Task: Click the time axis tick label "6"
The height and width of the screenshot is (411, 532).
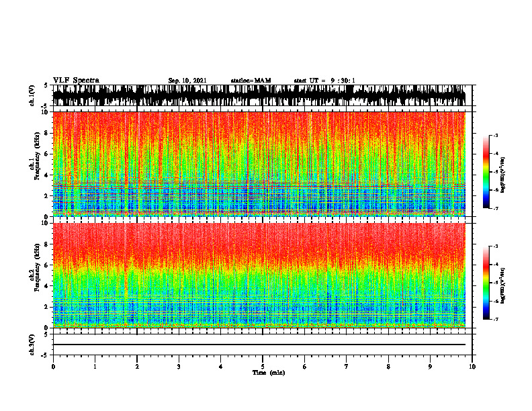Action: pyautogui.click(x=304, y=367)
